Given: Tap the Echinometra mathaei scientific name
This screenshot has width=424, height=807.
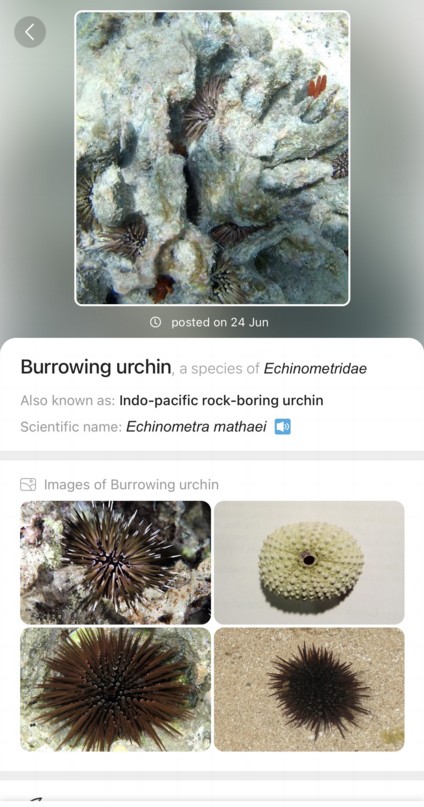Looking at the screenshot, I should [196, 427].
